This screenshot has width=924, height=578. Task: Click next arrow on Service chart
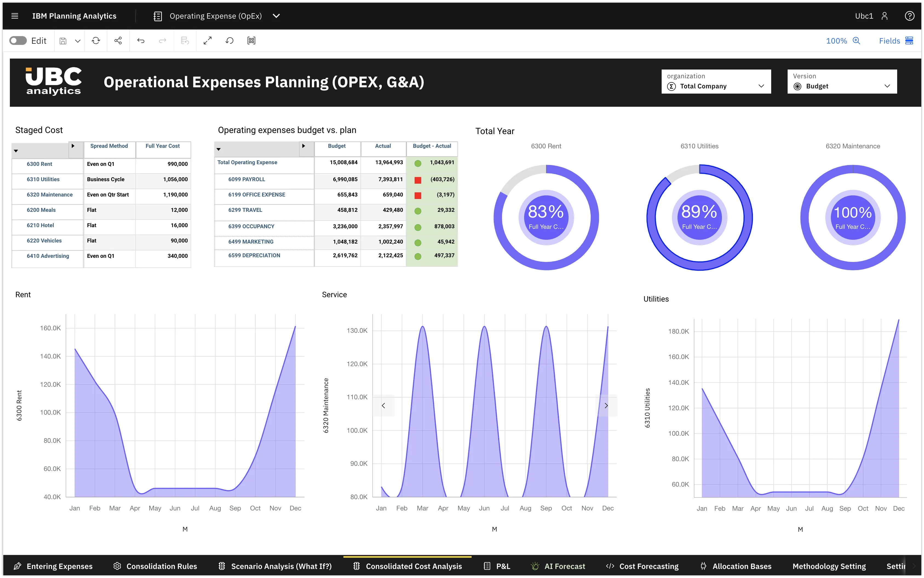click(606, 406)
